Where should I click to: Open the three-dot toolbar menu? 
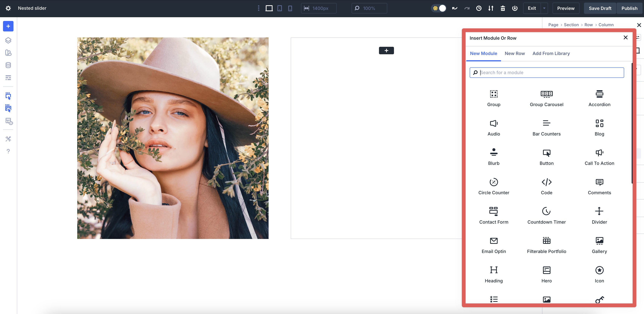pos(258,8)
